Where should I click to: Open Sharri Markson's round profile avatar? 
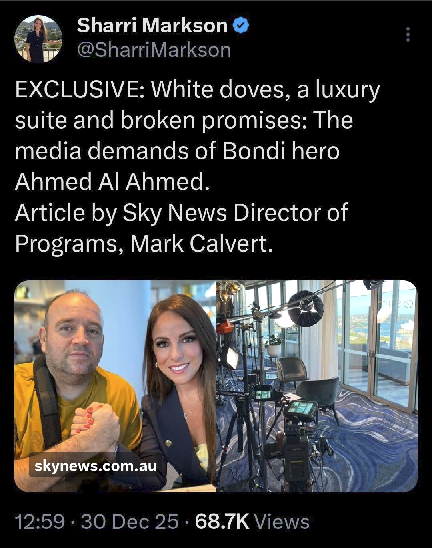(38, 39)
